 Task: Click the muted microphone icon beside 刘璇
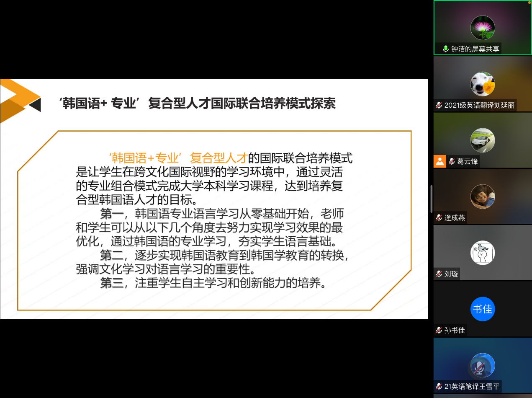pyautogui.click(x=439, y=274)
